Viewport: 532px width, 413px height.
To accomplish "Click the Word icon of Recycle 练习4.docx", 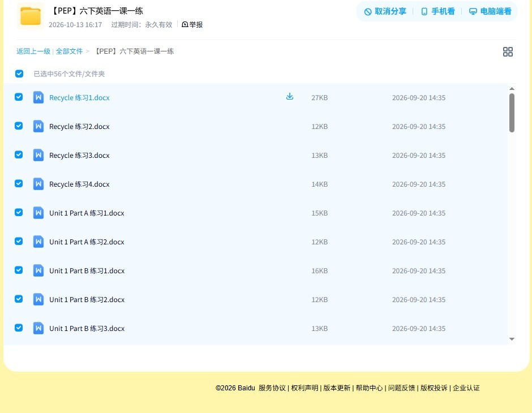I will pos(38,184).
